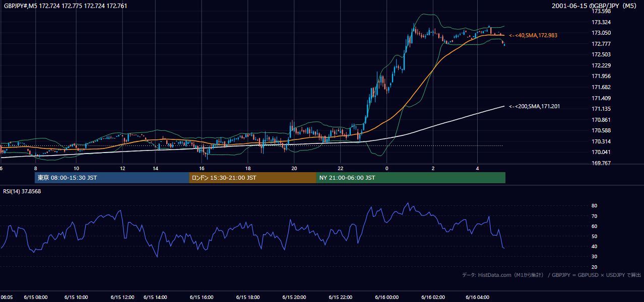Click RSI scale level 20
This screenshot has height=302, width=644.
point(595,267)
